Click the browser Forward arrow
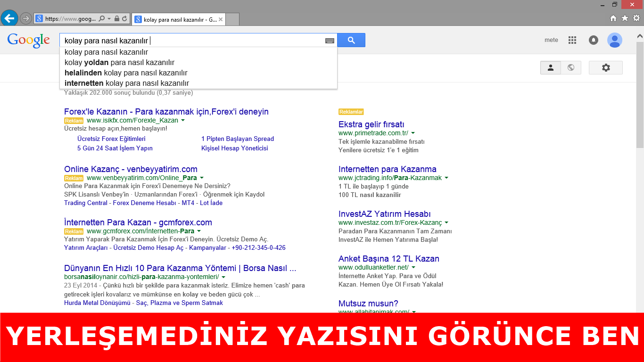Screen dimensions: 644x362 tap(26, 19)
